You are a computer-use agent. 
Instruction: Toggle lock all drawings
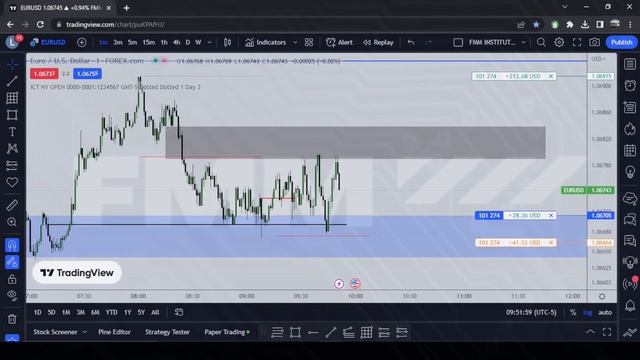(12, 279)
